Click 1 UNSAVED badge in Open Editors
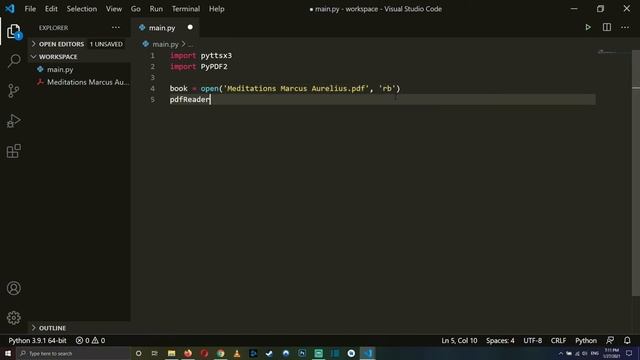The image size is (640, 360). coord(106,44)
